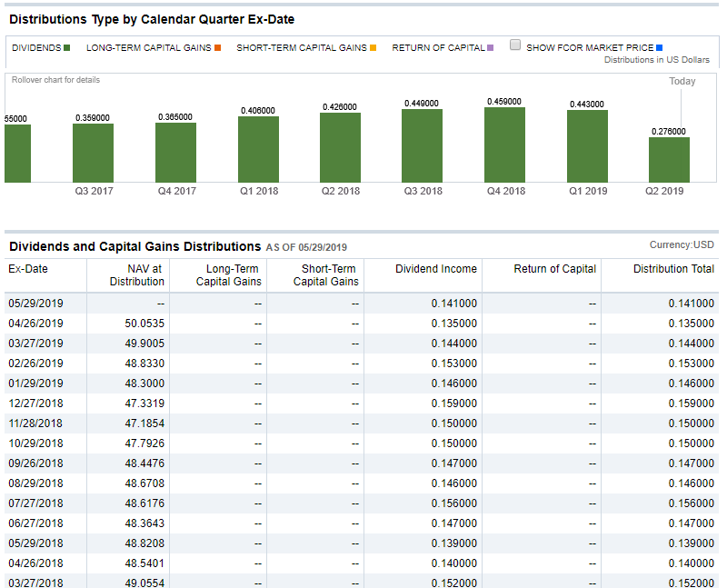Click the Distribution Total column header
This screenshot has width=727, height=588.
(x=673, y=269)
